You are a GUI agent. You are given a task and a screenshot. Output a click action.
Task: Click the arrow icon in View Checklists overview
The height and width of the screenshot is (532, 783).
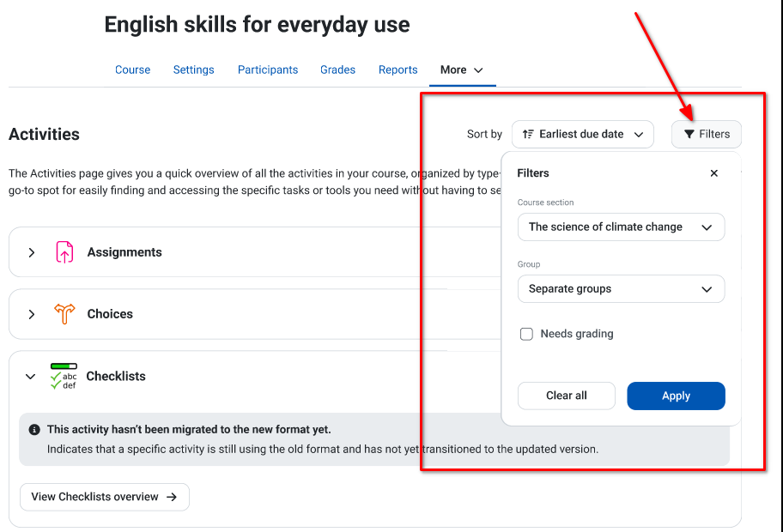coord(172,497)
